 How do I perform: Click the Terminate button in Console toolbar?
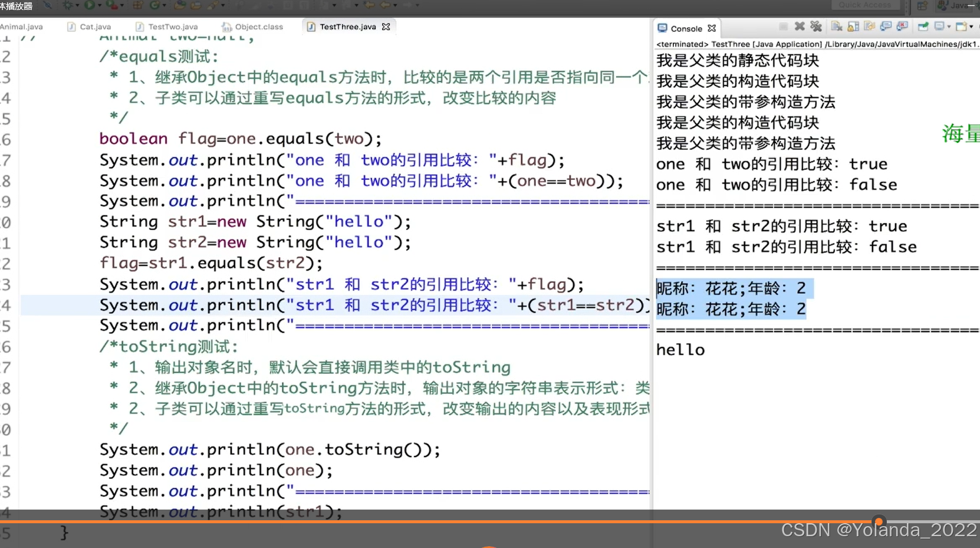coord(783,27)
